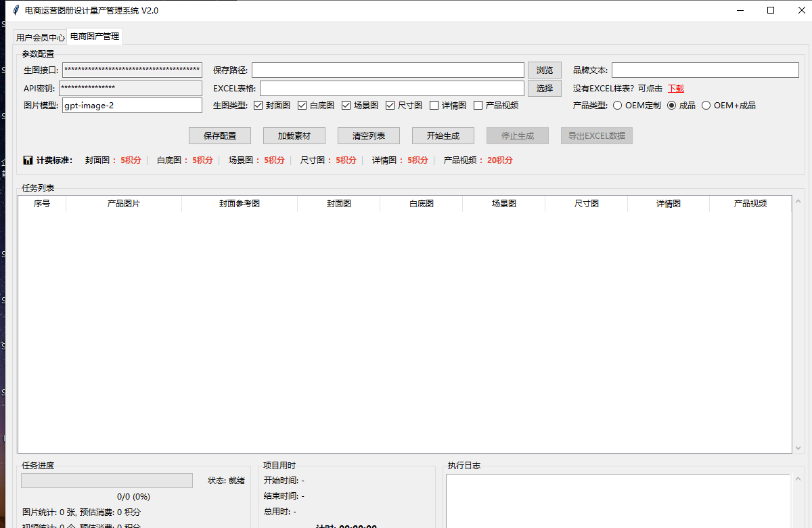Click the 产品视频 20积分 pricing text
Screen dimensions: 812x528
478,160
